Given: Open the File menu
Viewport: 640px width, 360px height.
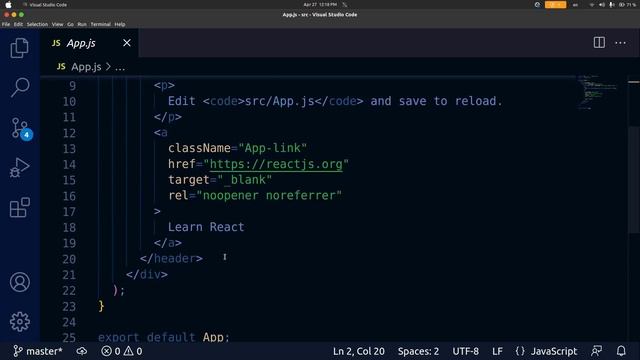Looking at the screenshot, I should (6, 24).
